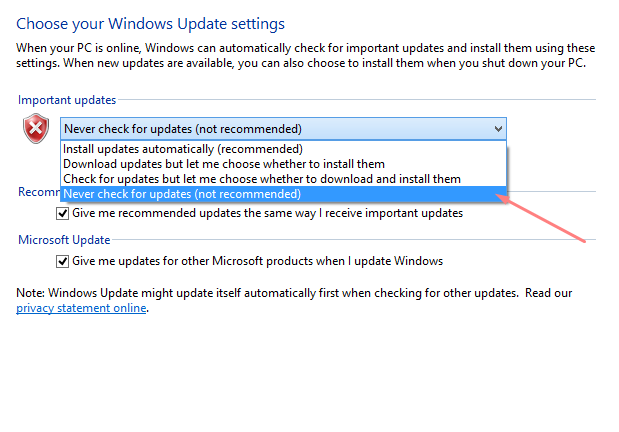The width and height of the screenshot is (619, 432).
Task: Click the partially hidden "Recomm" section label
Action: click(x=37, y=192)
